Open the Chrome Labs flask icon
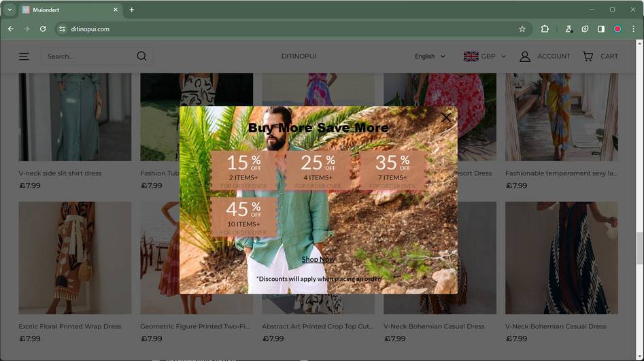This screenshot has height=361, width=644. pos(569,29)
